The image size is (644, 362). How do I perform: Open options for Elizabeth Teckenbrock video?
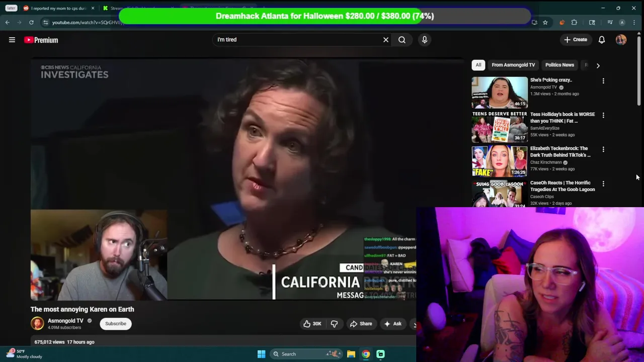603,149
